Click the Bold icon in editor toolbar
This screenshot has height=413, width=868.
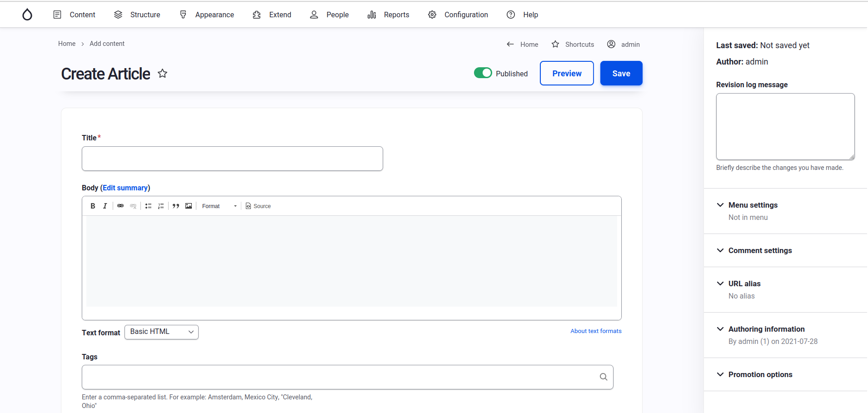pos(93,206)
